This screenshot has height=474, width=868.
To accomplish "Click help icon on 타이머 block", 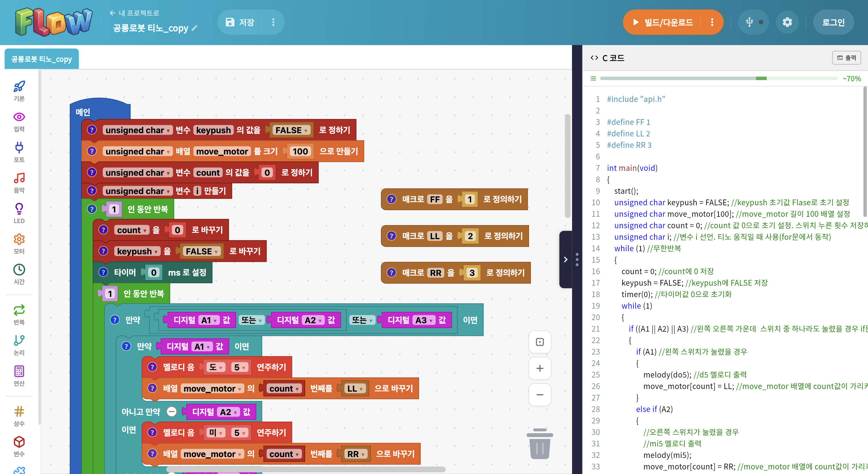I will click(x=103, y=272).
